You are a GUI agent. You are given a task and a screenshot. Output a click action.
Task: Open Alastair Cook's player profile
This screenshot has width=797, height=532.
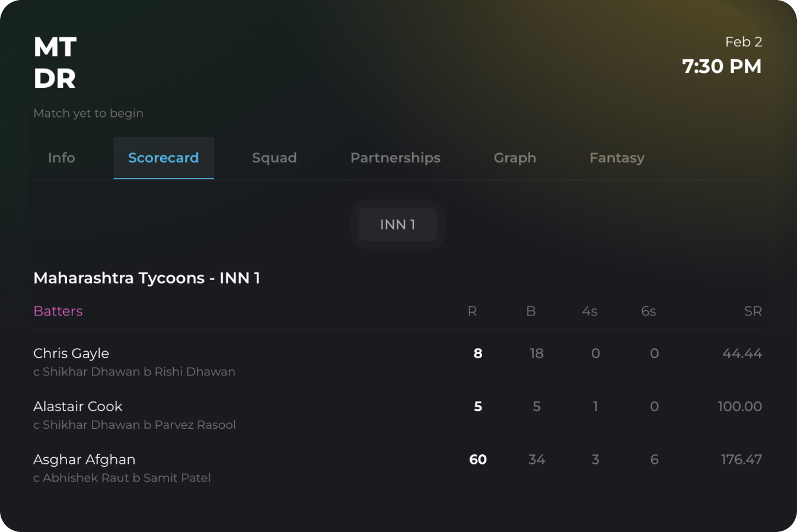pyautogui.click(x=78, y=406)
